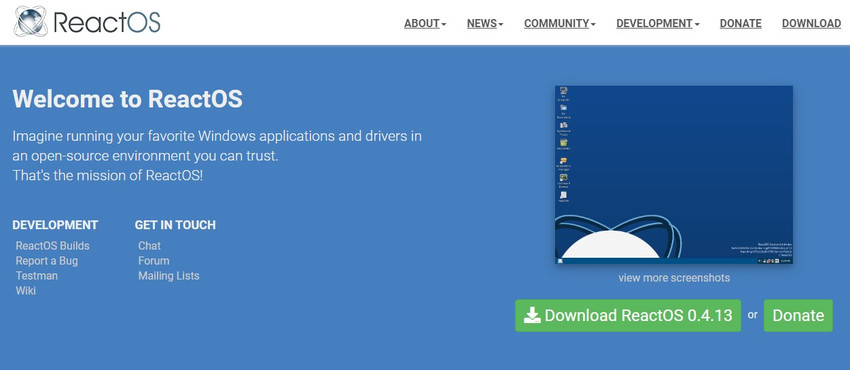850x370 pixels.
Task: Expand the NEWS dropdown menu
Action: [x=485, y=23]
